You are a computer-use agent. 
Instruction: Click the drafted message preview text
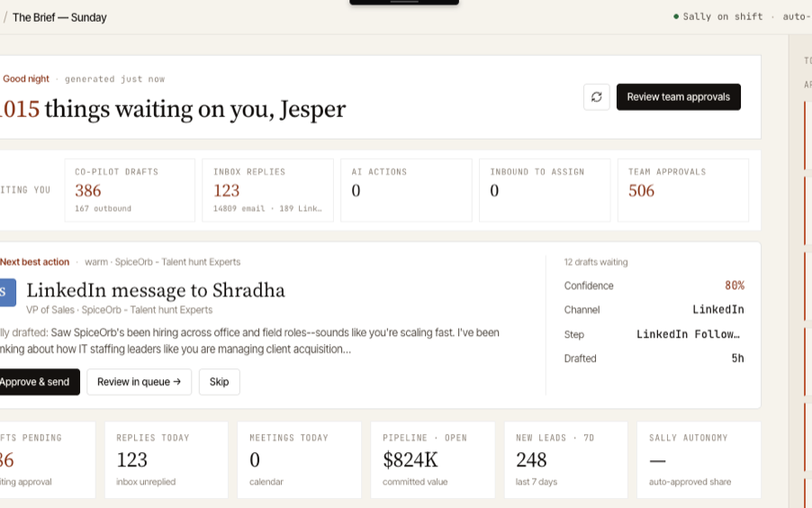pyautogui.click(x=249, y=341)
